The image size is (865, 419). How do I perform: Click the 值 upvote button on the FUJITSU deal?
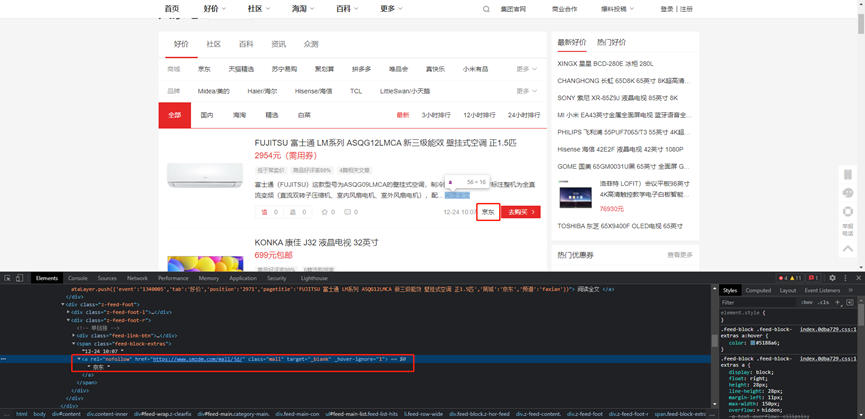coord(270,212)
